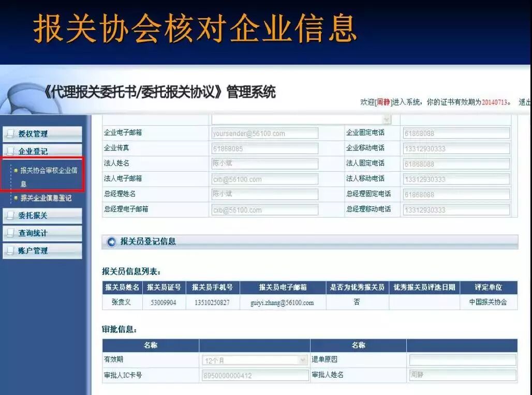Select the table cell 53009904
Viewport: 532px width, 395px height.
click(164, 302)
